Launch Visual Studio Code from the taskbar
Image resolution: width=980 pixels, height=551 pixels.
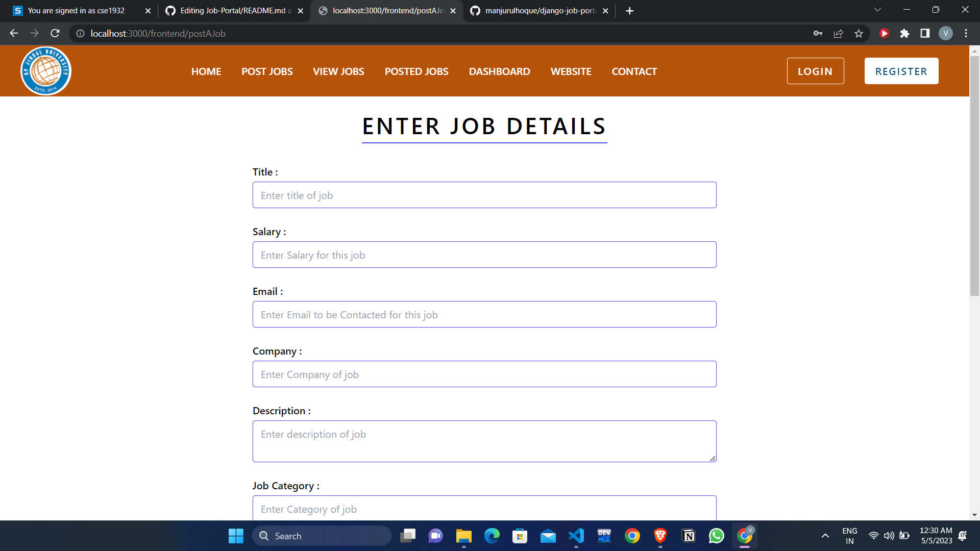(x=576, y=536)
